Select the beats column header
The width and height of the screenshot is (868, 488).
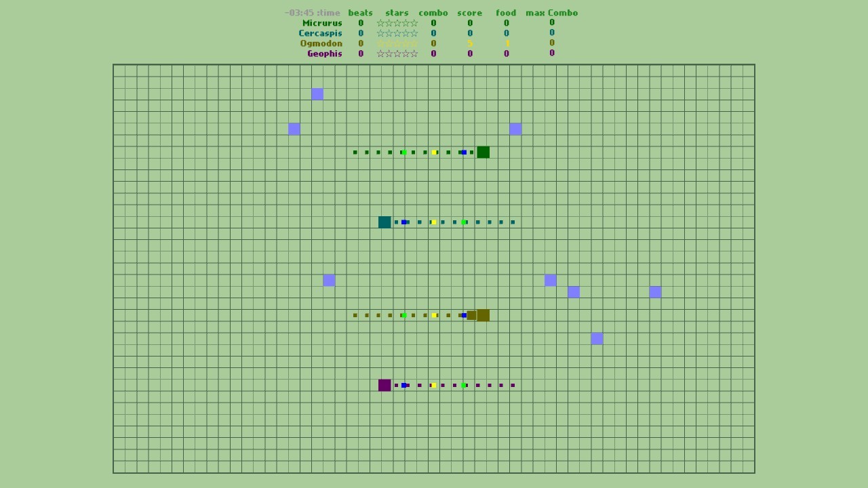(x=360, y=12)
